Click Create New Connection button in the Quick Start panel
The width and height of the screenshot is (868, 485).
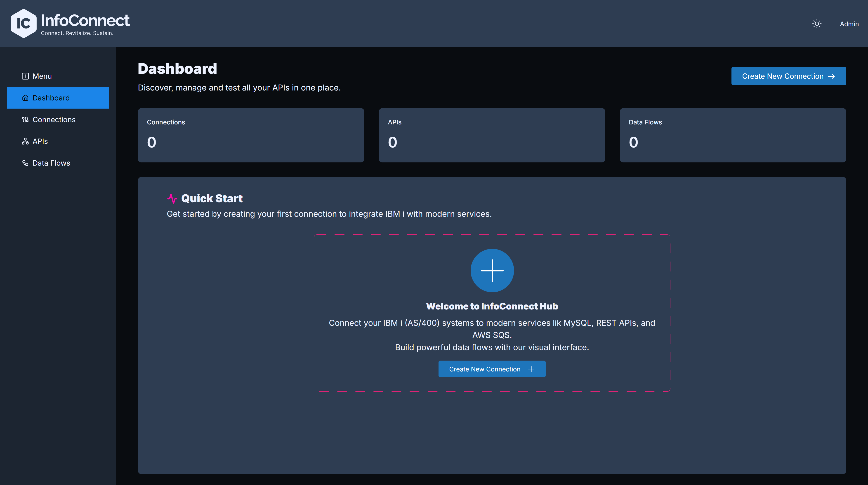click(x=492, y=369)
